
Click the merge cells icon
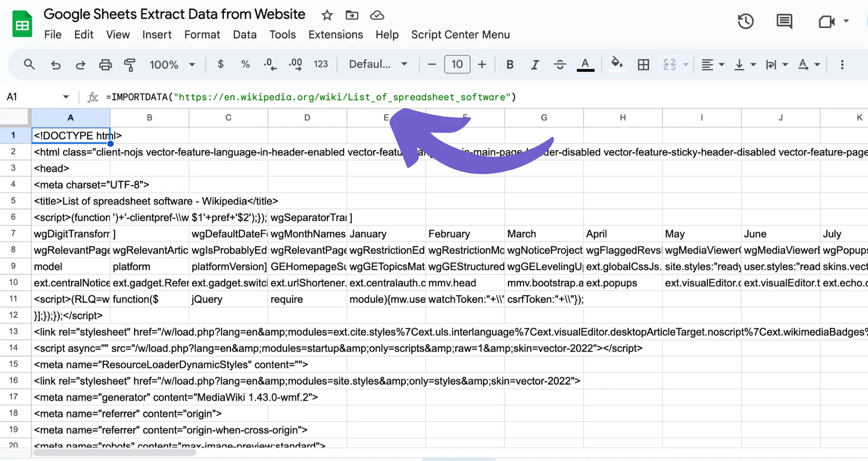(x=670, y=65)
